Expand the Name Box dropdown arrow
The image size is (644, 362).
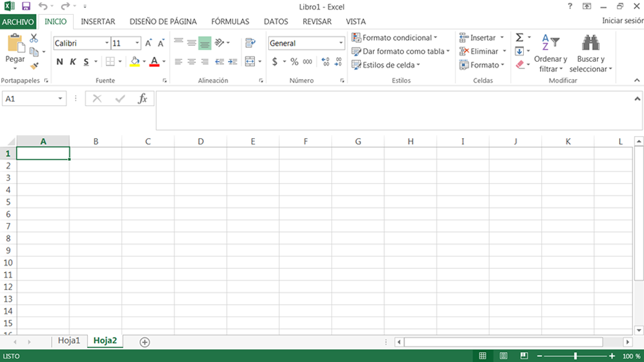pyautogui.click(x=60, y=99)
